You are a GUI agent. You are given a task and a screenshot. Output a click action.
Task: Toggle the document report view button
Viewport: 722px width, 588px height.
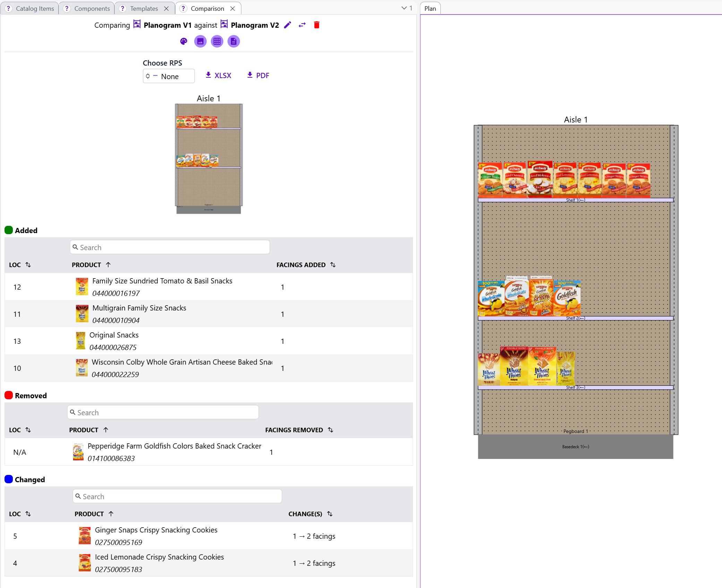tap(234, 42)
